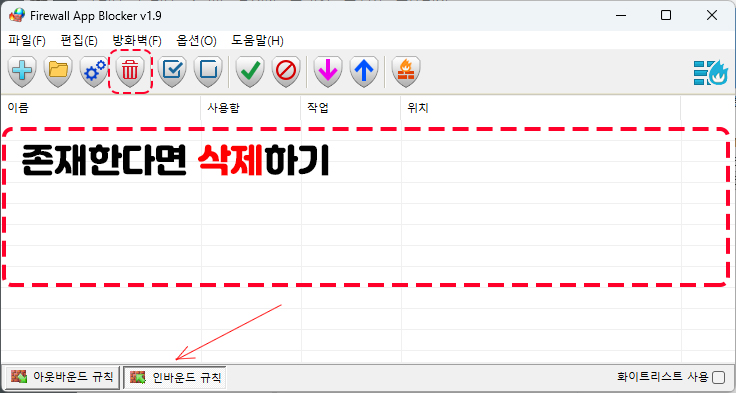Click the blue firewall logo icon at right

click(711, 73)
